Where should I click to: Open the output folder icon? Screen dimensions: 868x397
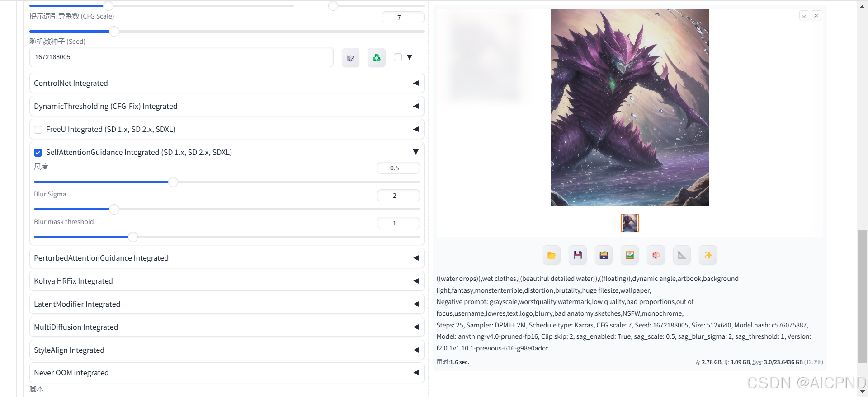click(x=552, y=255)
